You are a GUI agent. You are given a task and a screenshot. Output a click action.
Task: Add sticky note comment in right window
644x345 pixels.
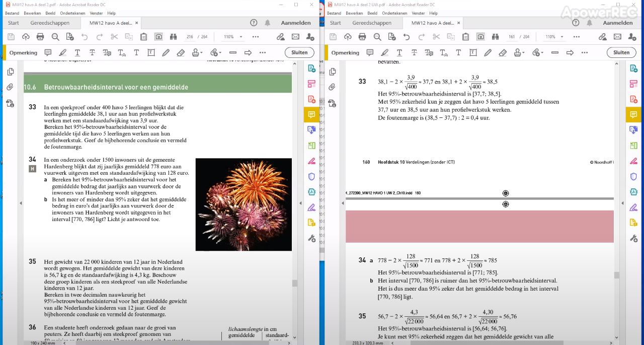pyautogui.click(x=370, y=52)
